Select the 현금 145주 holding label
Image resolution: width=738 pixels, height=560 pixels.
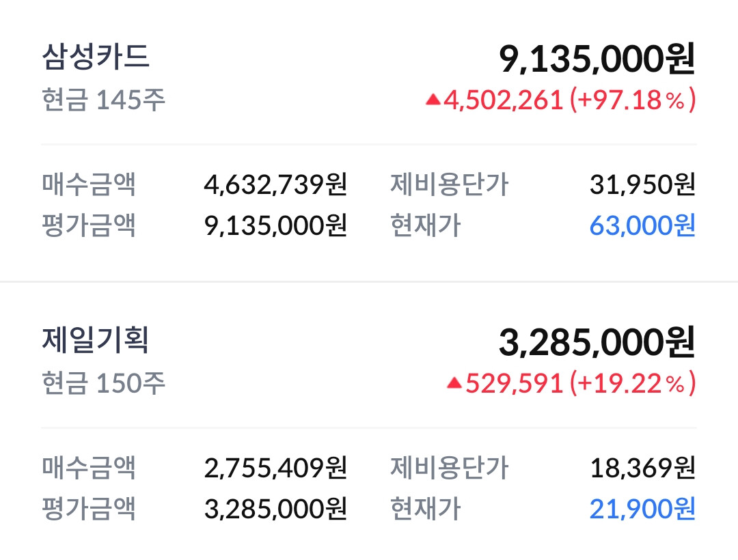click(103, 100)
